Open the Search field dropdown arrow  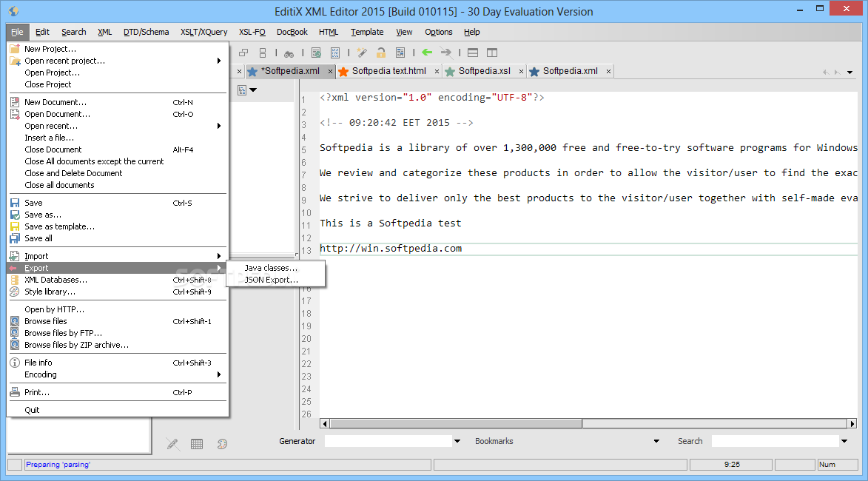click(844, 441)
